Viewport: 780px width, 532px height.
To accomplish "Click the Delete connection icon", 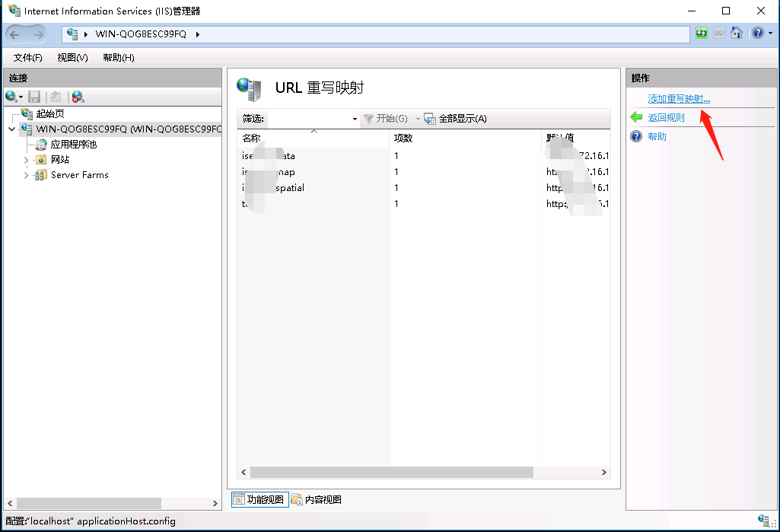I will coord(78,97).
